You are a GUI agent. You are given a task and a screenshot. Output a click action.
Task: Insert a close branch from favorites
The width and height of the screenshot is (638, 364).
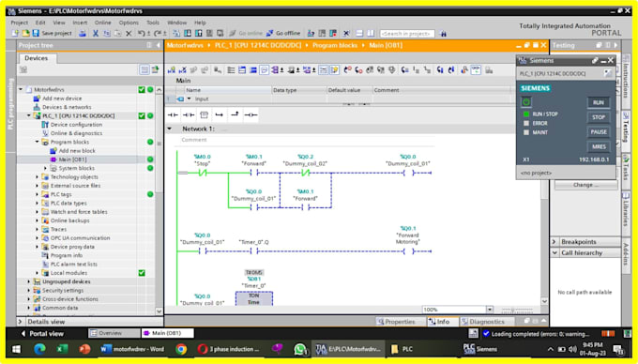click(x=235, y=115)
